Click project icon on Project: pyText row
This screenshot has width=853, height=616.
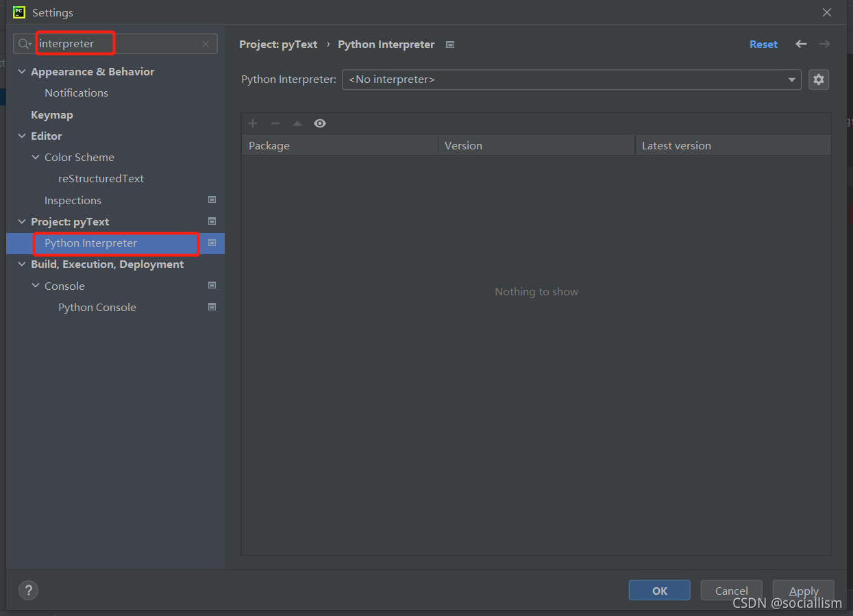212,221
